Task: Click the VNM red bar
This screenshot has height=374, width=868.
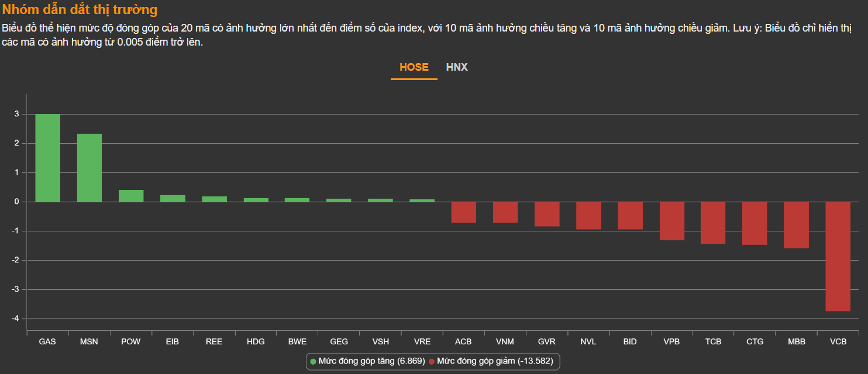Action: 505,212
